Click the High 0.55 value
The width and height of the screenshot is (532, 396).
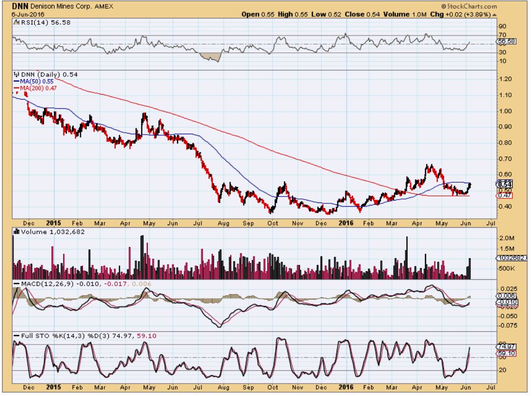(293, 14)
